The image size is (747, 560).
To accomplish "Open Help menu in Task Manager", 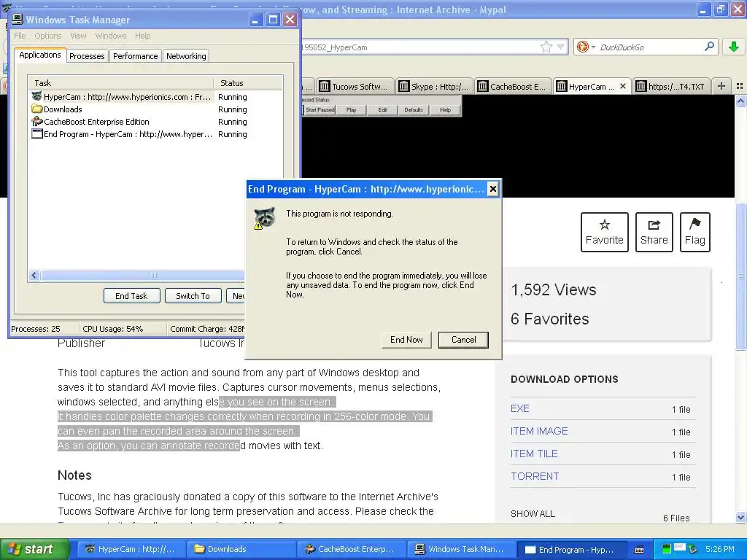I will coord(142,36).
